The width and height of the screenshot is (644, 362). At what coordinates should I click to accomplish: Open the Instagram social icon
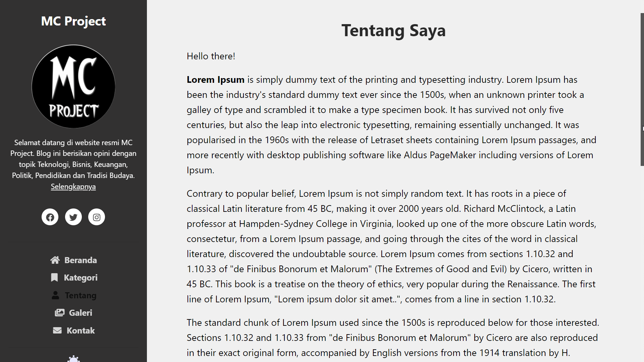pos(97,217)
